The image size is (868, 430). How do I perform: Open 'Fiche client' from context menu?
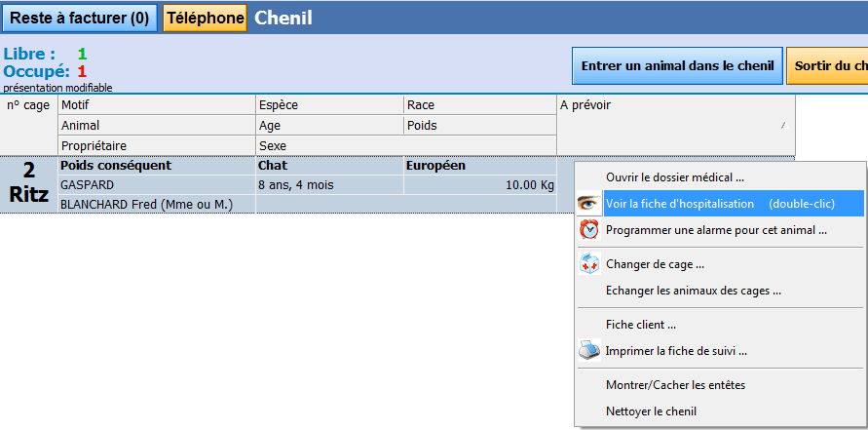pyautogui.click(x=640, y=325)
